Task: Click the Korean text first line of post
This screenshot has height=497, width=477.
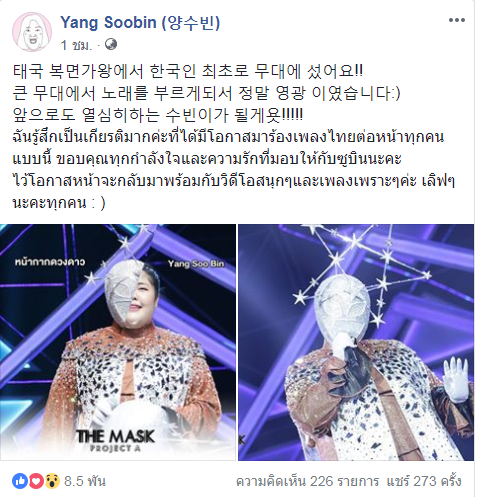Action: [x=188, y=71]
